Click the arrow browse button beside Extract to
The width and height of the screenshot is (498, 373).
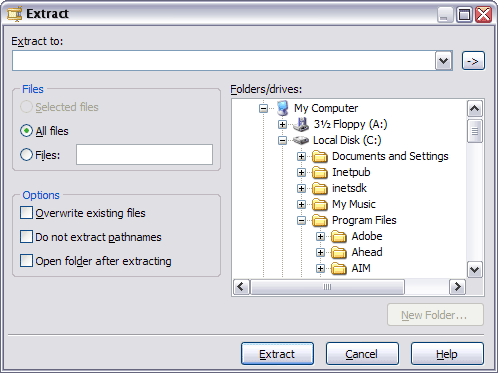(473, 61)
